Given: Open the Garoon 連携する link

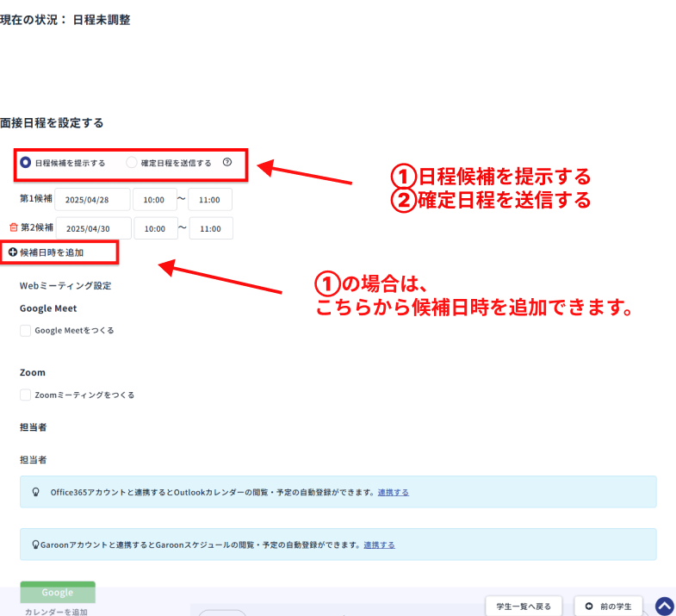Looking at the screenshot, I should (380, 544).
